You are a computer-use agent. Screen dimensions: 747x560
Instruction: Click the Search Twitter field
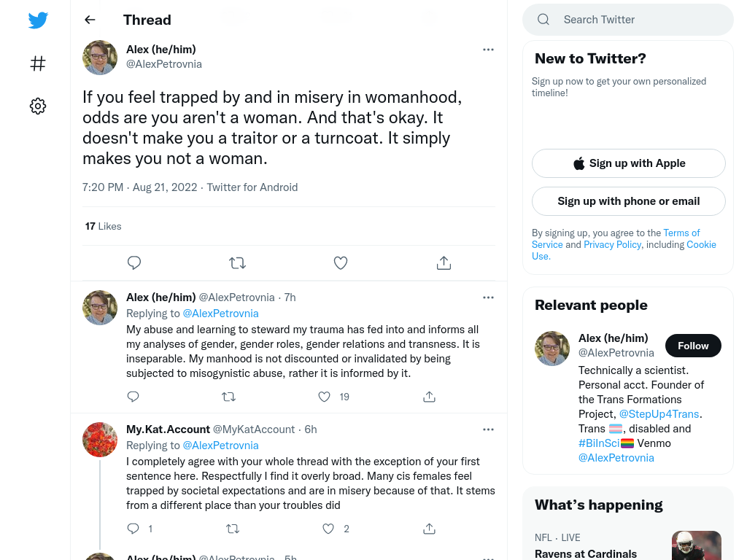coord(628,20)
